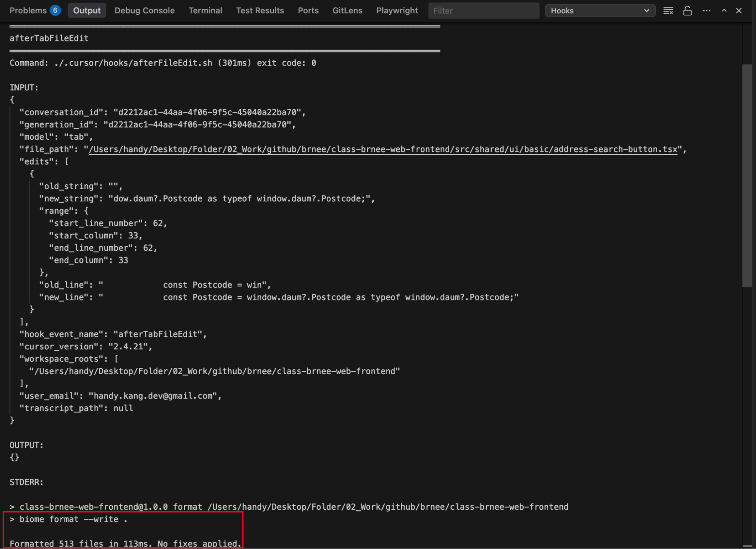Open the GitLens panel tab
756x549 pixels.
click(x=347, y=11)
